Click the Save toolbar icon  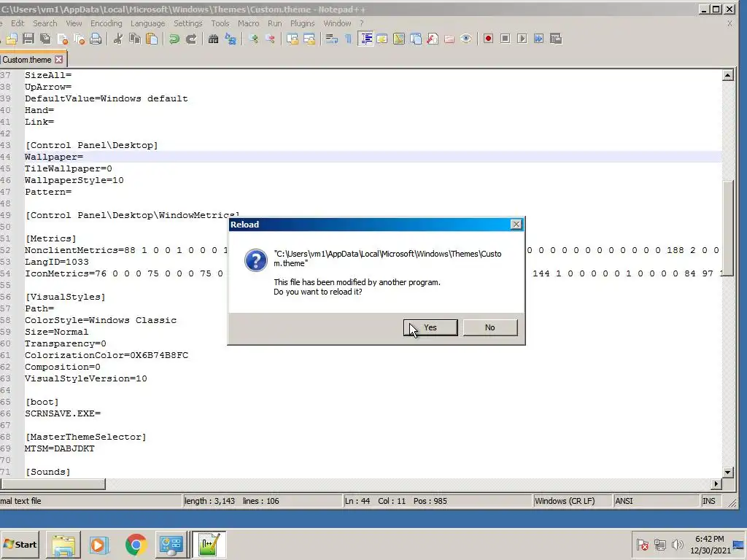tap(28, 39)
